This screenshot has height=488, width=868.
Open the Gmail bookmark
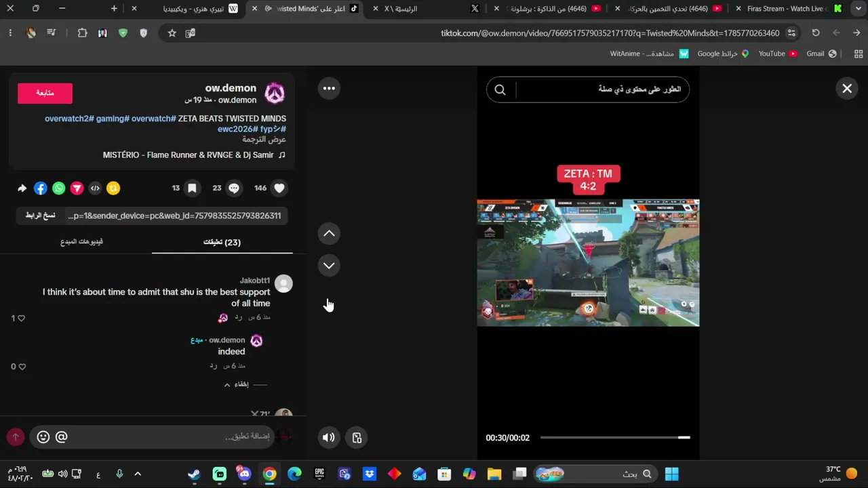pos(821,54)
